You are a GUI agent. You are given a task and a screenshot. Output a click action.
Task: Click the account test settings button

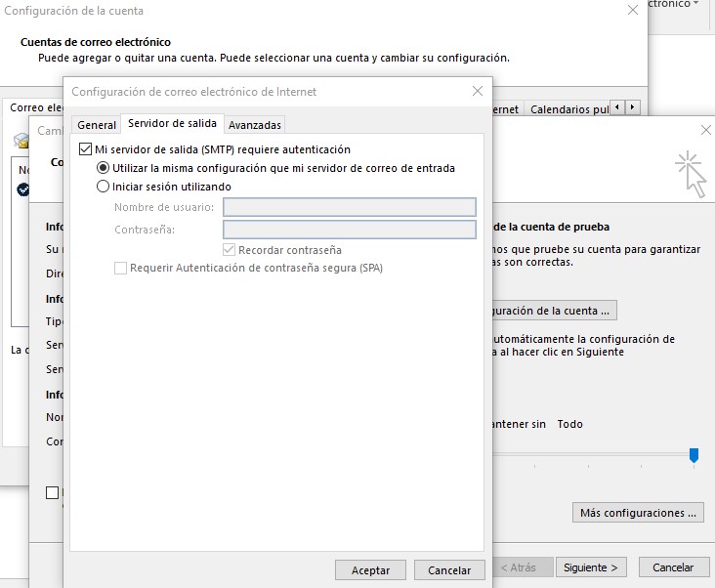coord(554,311)
